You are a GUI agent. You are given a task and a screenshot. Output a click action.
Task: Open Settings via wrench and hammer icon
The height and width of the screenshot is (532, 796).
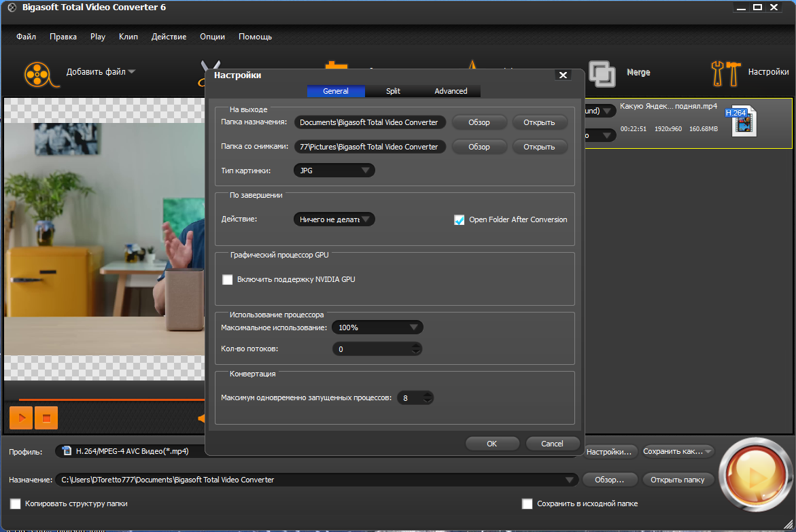point(726,73)
